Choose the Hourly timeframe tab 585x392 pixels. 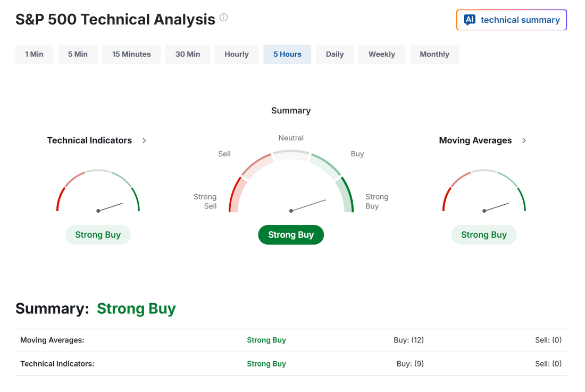[x=237, y=54]
